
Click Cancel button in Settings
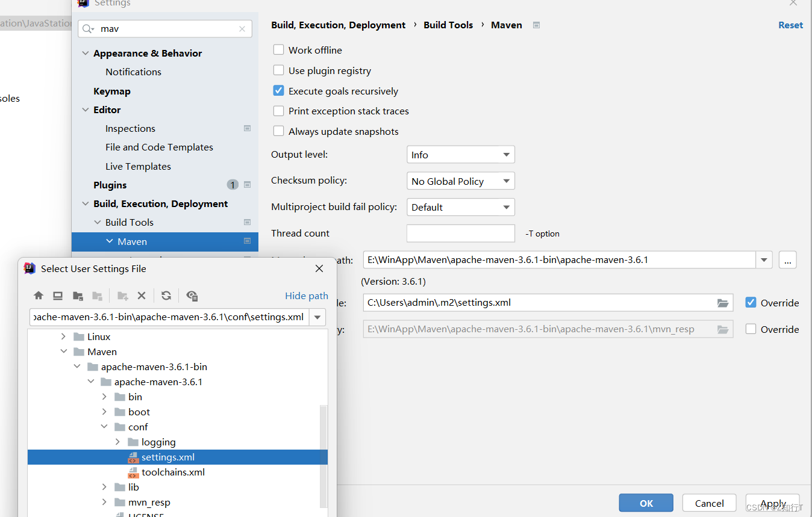point(710,503)
